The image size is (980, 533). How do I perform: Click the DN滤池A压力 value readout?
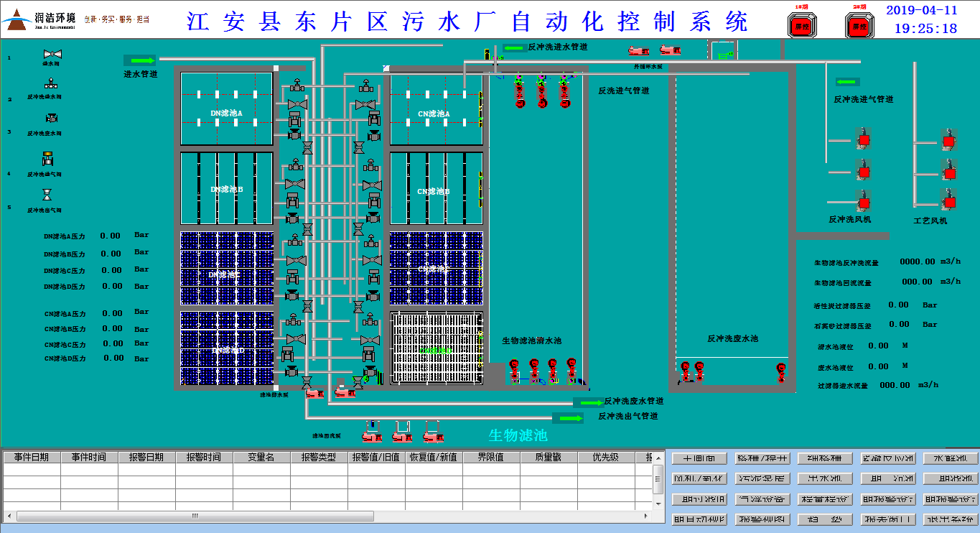[111, 236]
